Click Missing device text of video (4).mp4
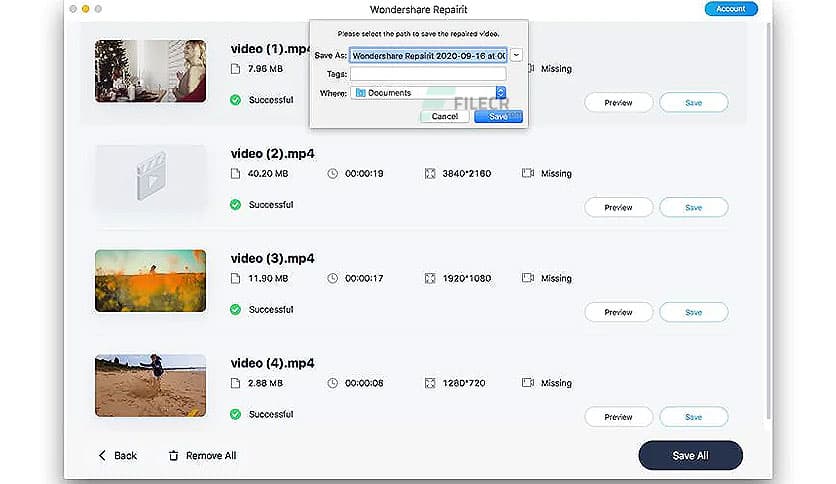 [x=556, y=383]
